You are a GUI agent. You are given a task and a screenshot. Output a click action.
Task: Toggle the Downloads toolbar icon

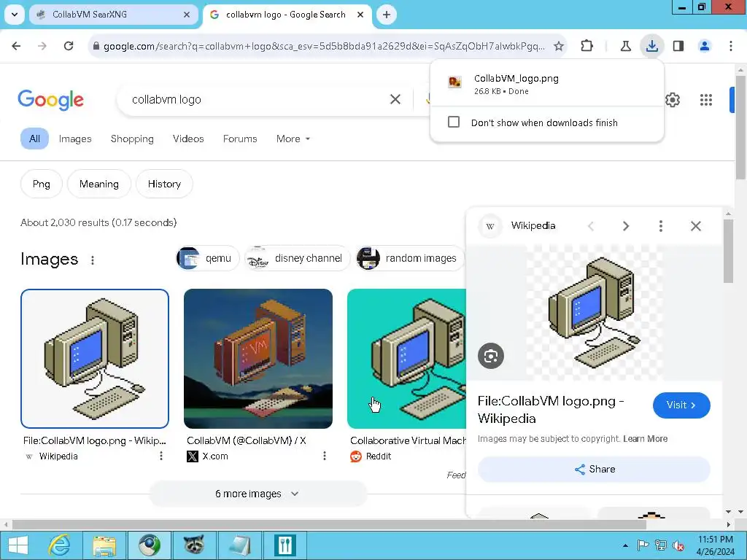tap(651, 46)
